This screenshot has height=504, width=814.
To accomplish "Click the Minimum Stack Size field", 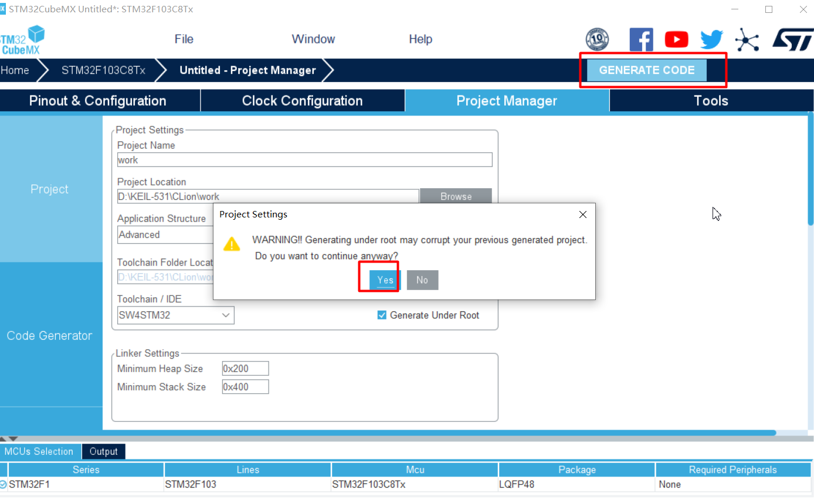I will [x=245, y=387].
